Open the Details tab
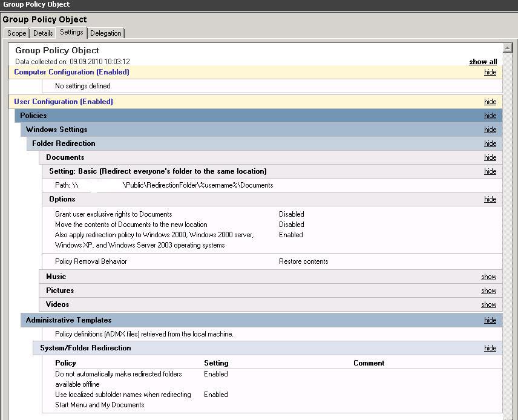 click(43, 33)
